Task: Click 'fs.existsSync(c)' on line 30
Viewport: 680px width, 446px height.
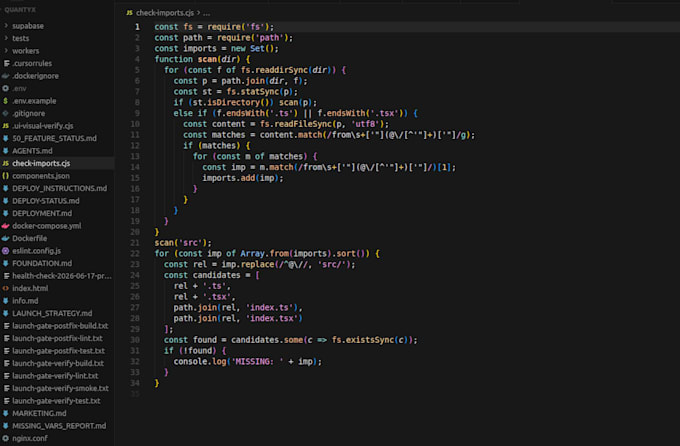Action: tap(372, 340)
